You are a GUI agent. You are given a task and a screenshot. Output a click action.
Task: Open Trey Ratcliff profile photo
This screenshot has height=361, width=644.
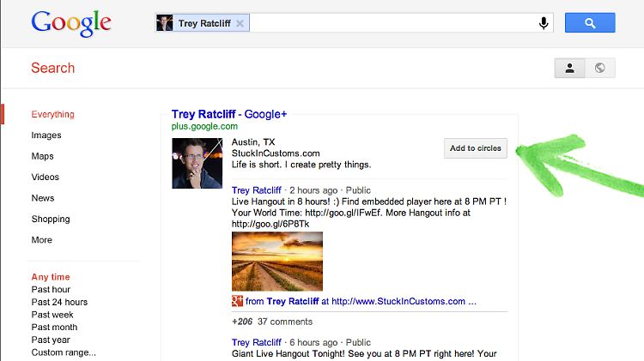197,163
